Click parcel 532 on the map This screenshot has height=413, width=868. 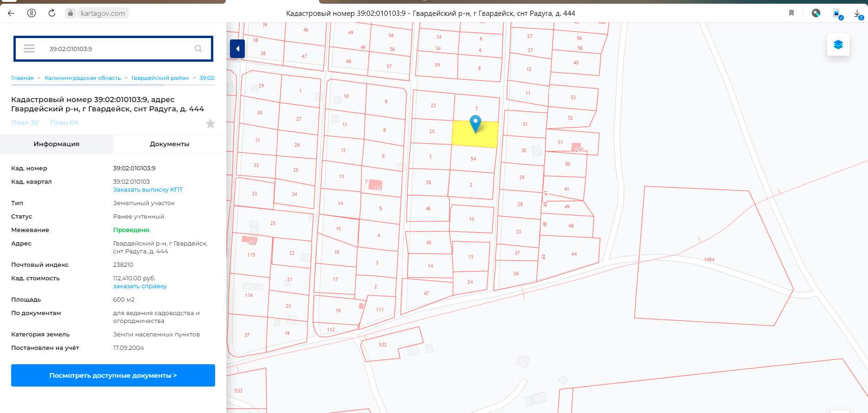[383, 345]
